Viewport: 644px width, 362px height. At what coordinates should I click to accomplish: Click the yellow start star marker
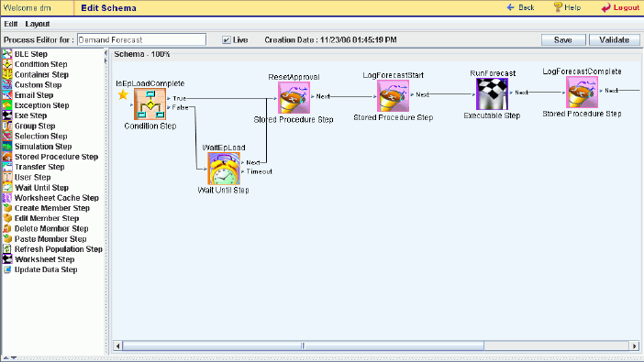tap(123, 94)
